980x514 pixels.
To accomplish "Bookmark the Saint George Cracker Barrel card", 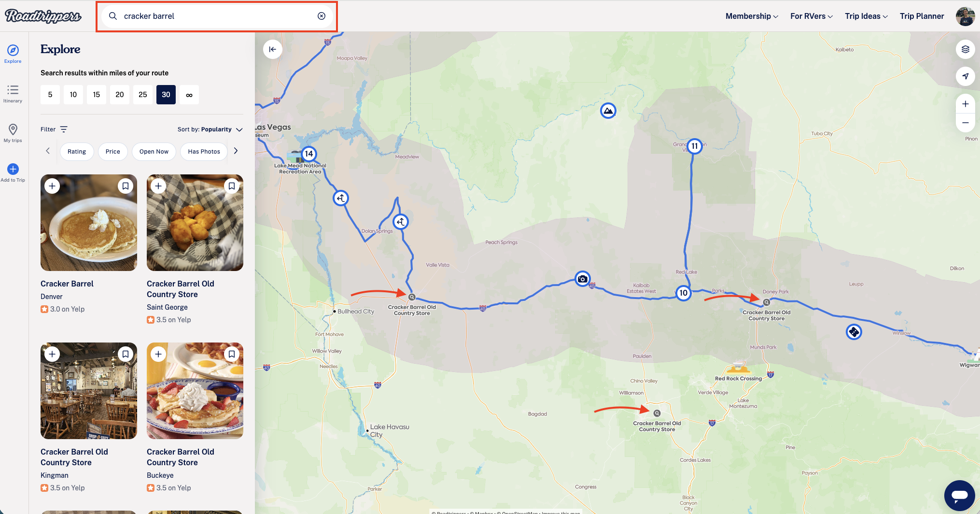I will click(232, 186).
